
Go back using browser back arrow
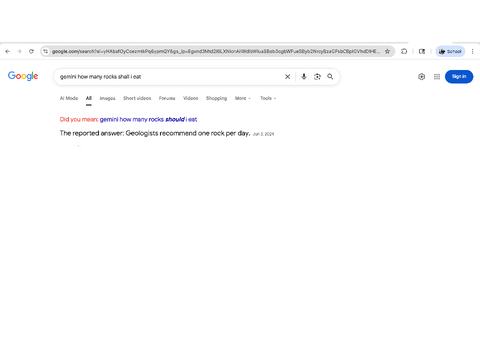coord(7,51)
